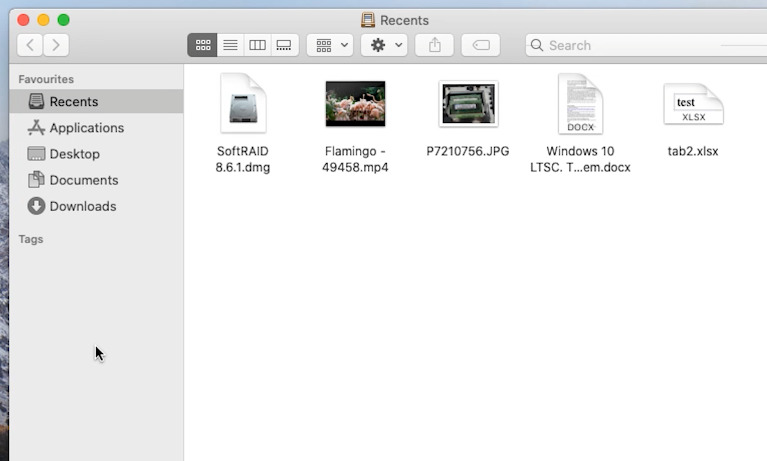
Task: Click the Applications sidebar icon
Action: [x=36, y=128]
